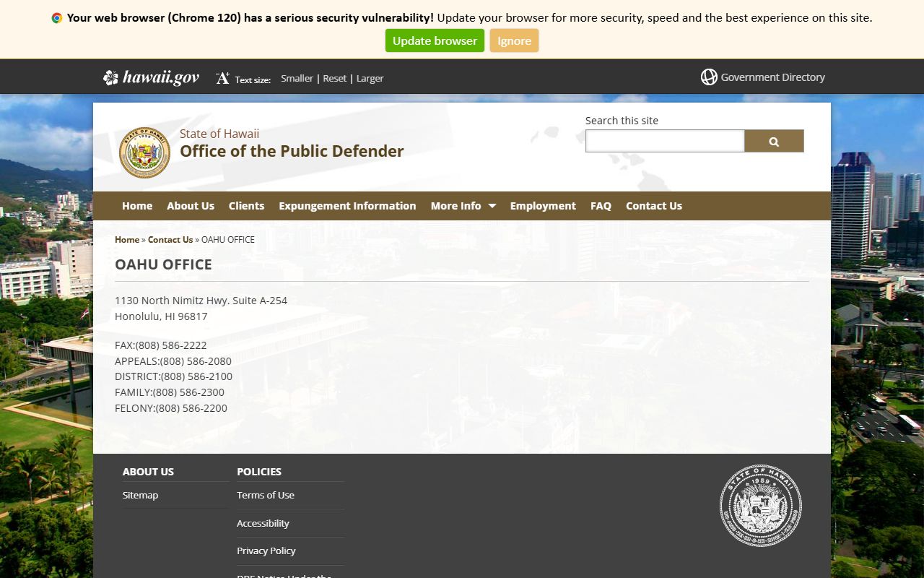This screenshot has width=924, height=578.
Task: Open the Sitemap footer link
Action: coord(140,495)
